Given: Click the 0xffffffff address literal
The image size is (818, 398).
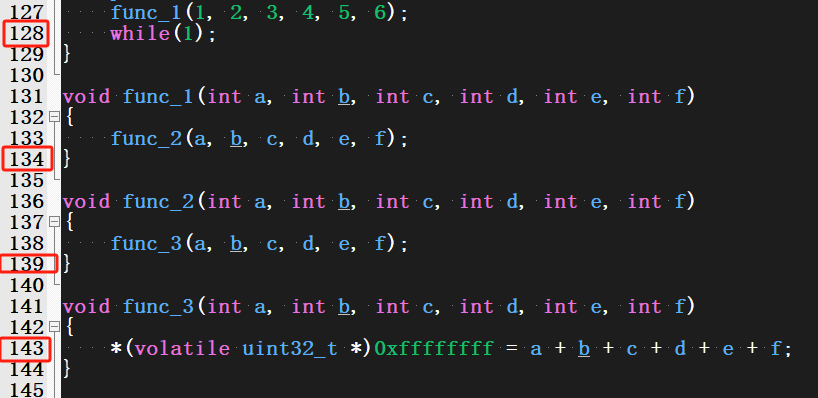Looking at the screenshot, I should (434, 348).
